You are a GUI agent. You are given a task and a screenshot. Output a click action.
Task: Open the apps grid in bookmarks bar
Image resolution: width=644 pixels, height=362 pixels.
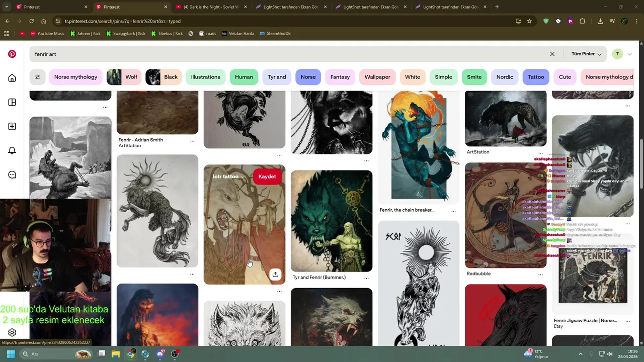point(7,33)
